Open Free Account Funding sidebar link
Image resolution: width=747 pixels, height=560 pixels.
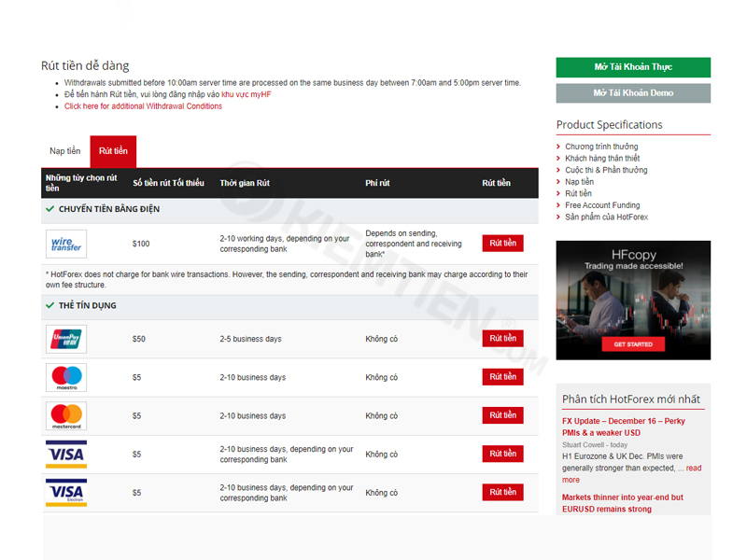[x=602, y=205]
